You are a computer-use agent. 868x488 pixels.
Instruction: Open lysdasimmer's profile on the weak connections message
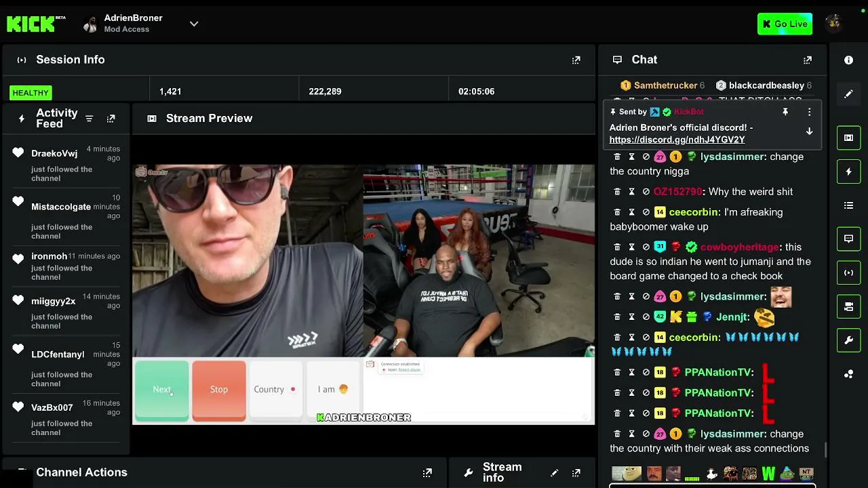pos(732,434)
